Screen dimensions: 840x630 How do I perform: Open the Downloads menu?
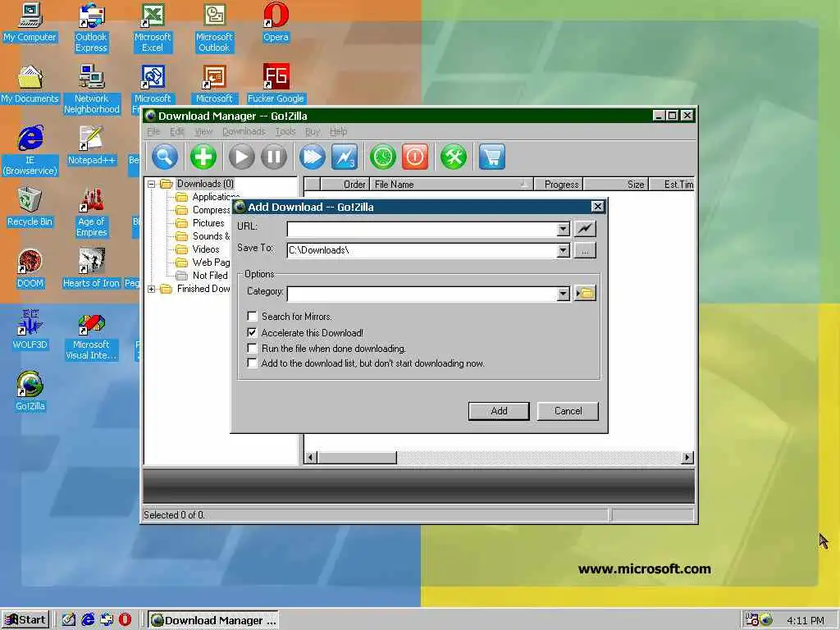point(244,132)
